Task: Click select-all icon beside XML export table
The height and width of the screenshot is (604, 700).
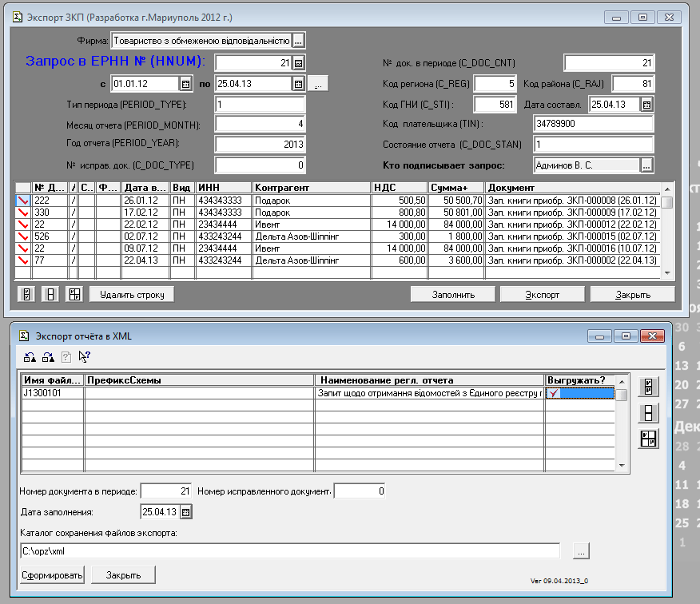Action: 648,387
